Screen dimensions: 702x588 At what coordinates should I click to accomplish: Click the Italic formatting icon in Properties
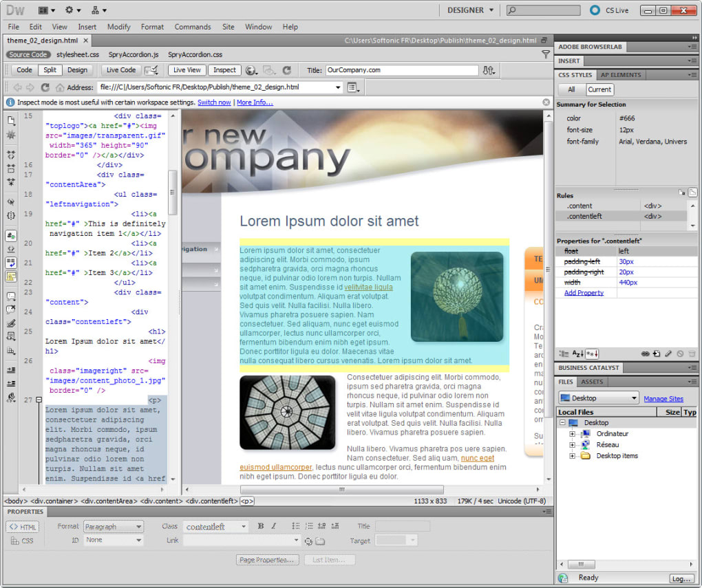[273, 526]
